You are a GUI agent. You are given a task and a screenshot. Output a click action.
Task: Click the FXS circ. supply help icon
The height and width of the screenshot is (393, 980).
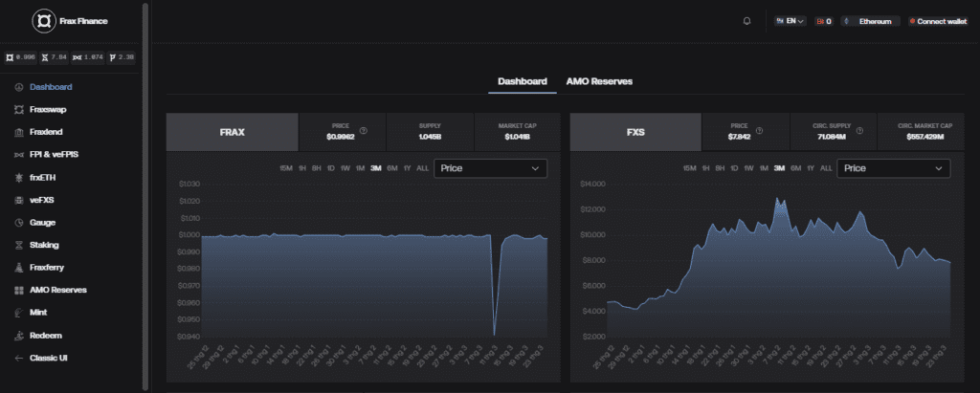(x=859, y=131)
